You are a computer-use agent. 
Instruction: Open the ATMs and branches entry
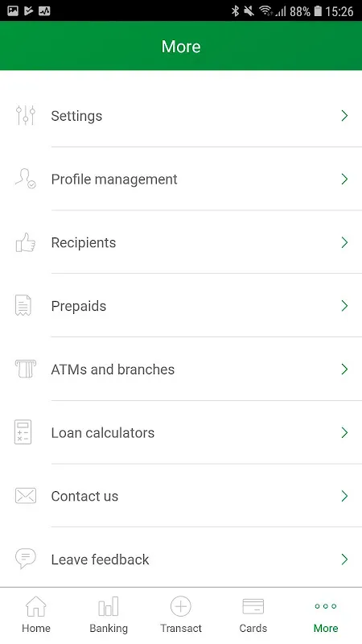tap(181, 369)
